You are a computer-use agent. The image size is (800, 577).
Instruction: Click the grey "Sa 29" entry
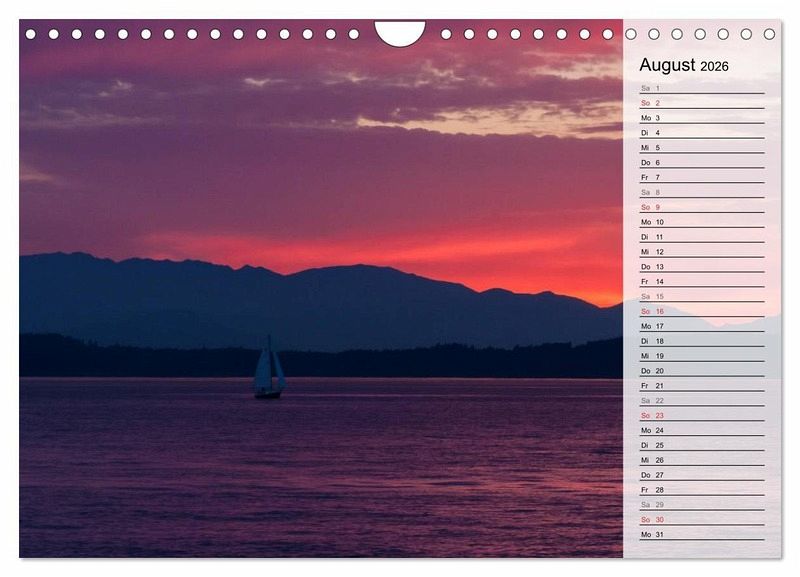702,505
